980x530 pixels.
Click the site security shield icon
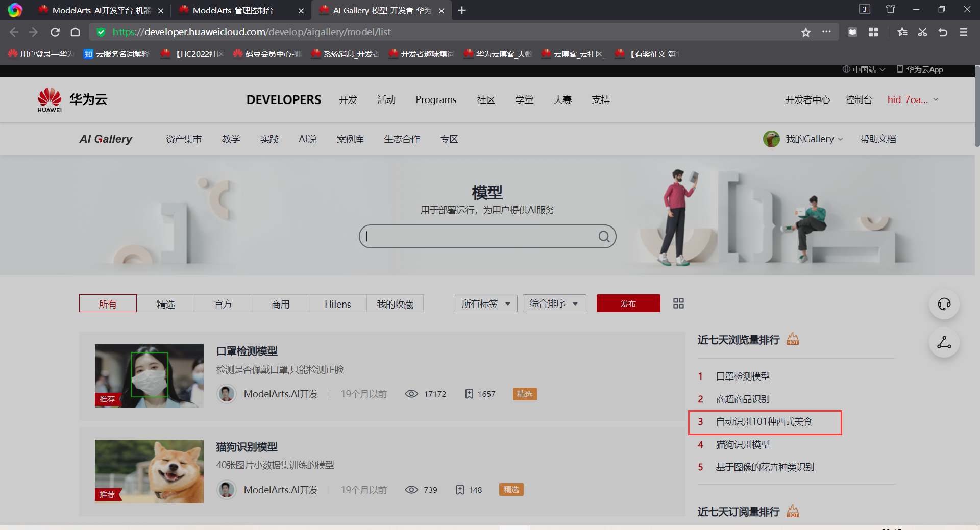(101, 32)
